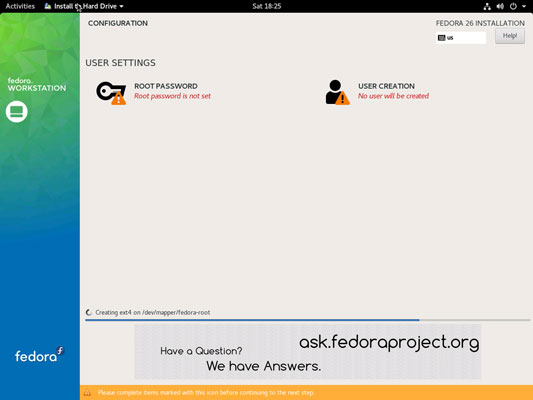The image size is (533, 400).
Task: Click the keyboard icon beside us
Action: pos(442,38)
